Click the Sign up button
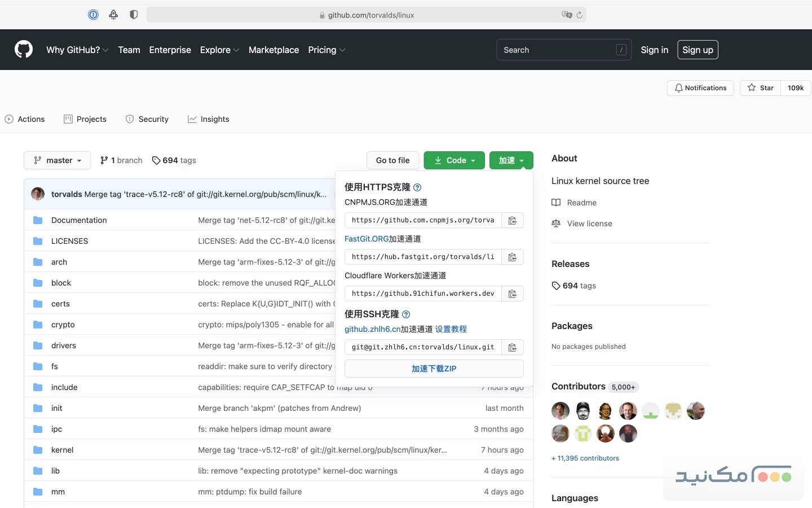 pyautogui.click(x=698, y=50)
